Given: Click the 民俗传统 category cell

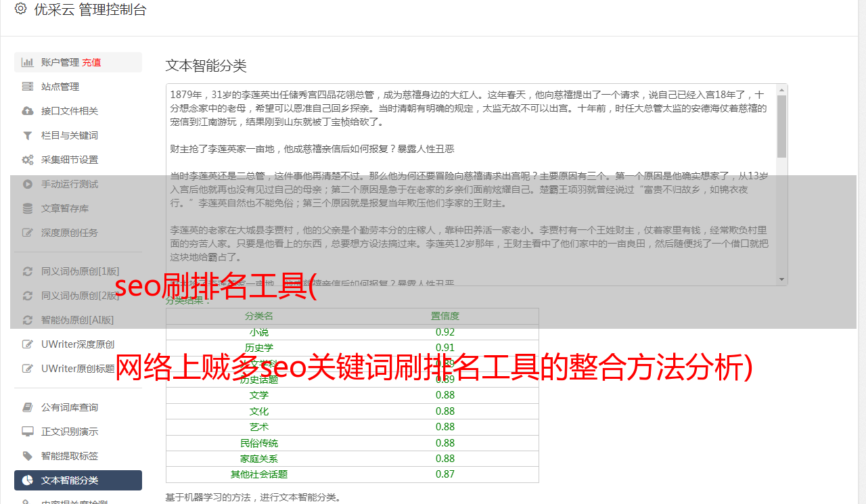Looking at the screenshot, I should (259, 443).
